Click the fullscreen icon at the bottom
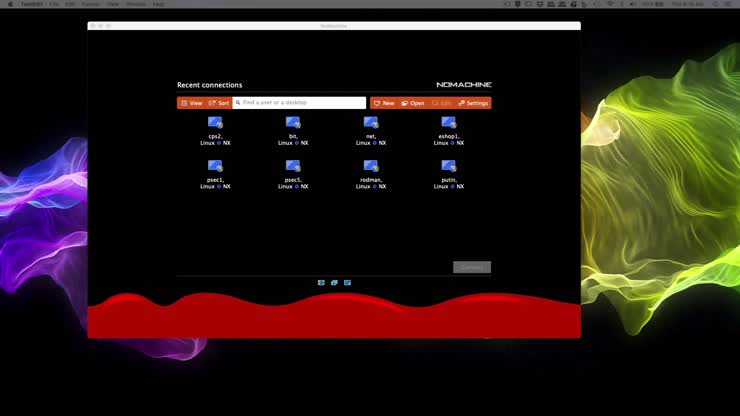The height and width of the screenshot is (416, 740). [321, 282]
